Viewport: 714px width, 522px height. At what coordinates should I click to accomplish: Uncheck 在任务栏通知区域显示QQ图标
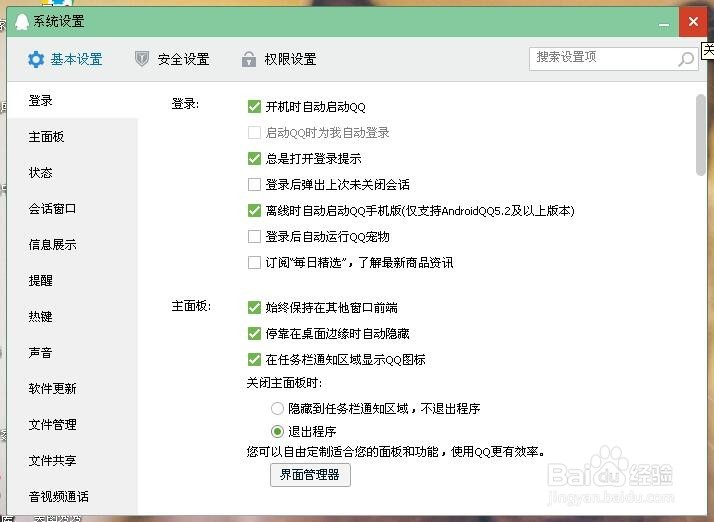tap(254, 359)
